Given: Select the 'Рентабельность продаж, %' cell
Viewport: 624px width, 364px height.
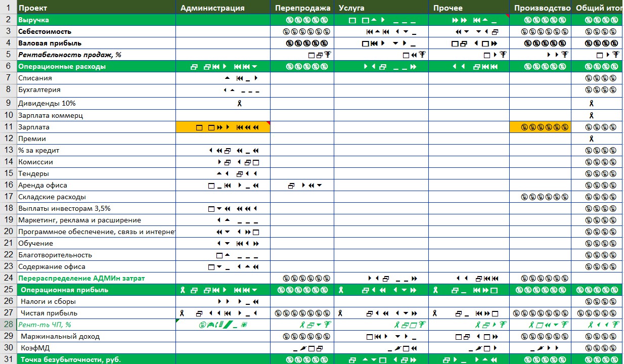Looking at the screenshot, I should pos(96,55).
